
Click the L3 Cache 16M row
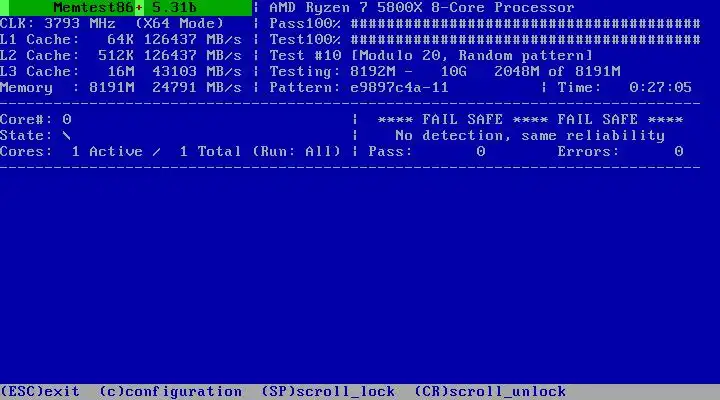121,72
